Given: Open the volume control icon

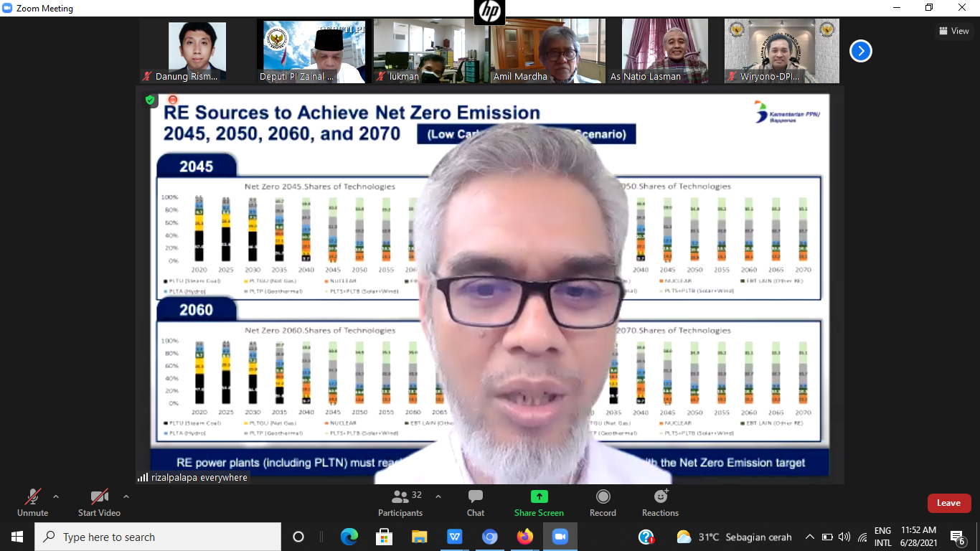Looking at the screenshot, I should point(844,537).
